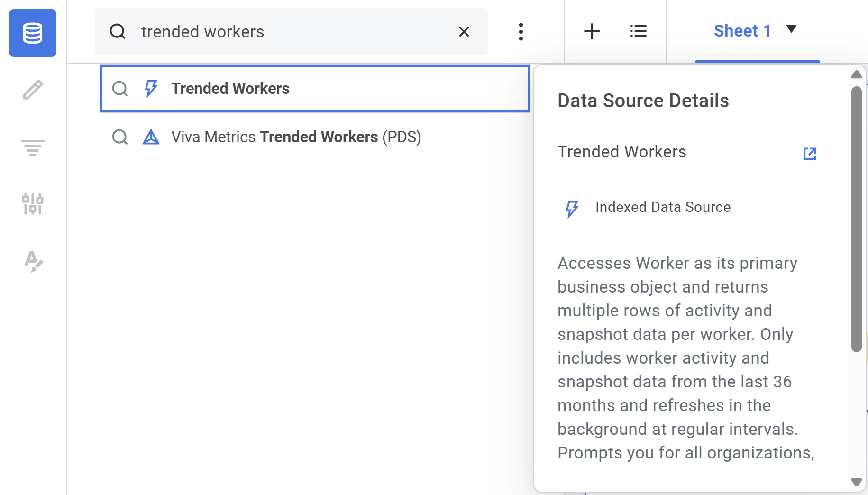Click the lightning bolt icon beside Trended Workers result
Image resolution: width=868 pixels, height=495 pixels.
pyautogui.click(x=151, y=88)
